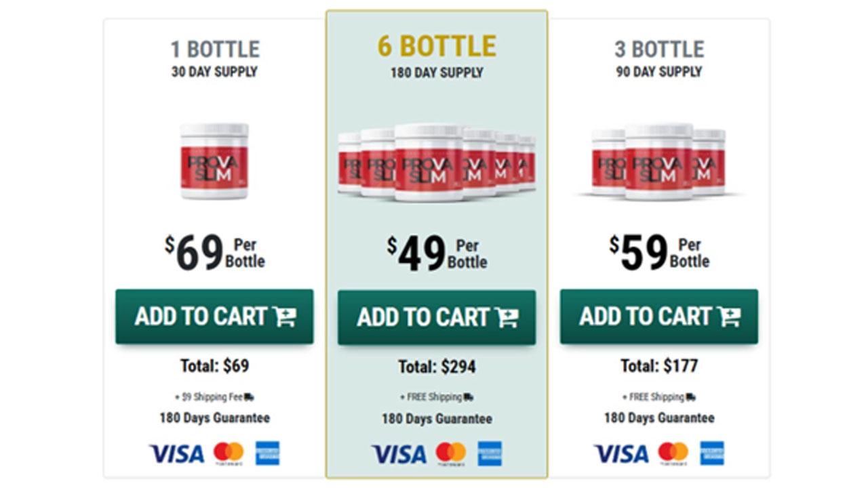Click American Express icon under 6 Bottle
Image resolution: width=868 pixels, height=488 pixels.
(x=490, y=453)
